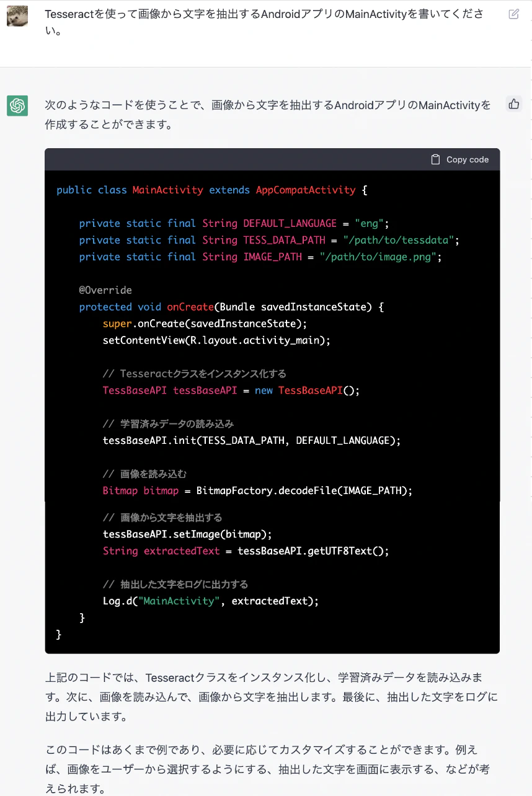Viewport: 532px width, 796px height.
Task: Click the "Bitmap bitmap = BitmapFactory.decodeFile(IMAGE_PATH);" line
Action: 258,491
